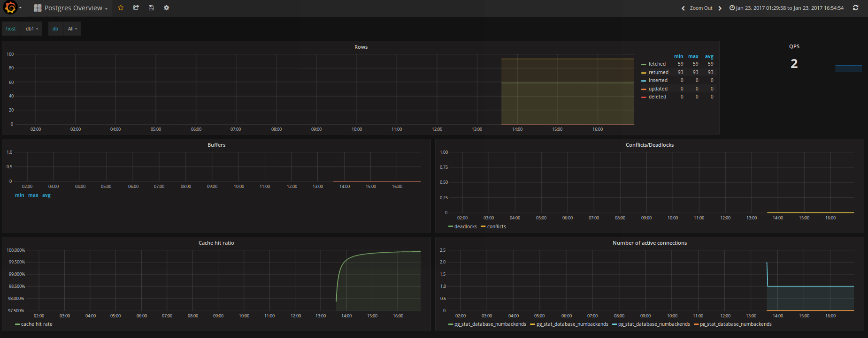Image resolution: width=868 pixels, height=338 pixels.
Task: Click the db variable label
Action: tap(55, 29)
